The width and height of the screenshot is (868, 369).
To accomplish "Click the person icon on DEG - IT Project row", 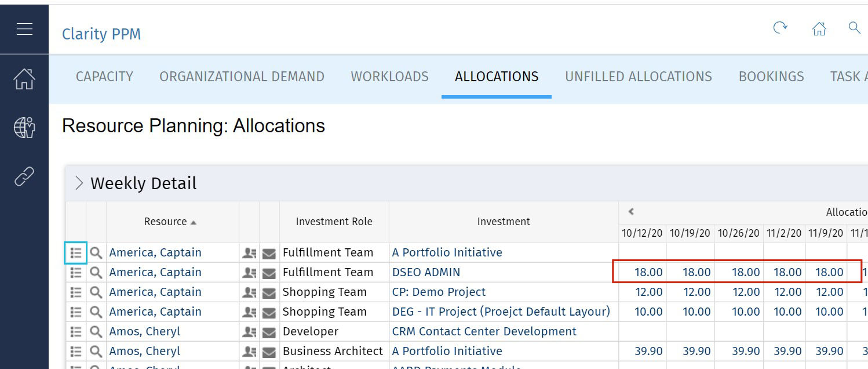I will click(x=249, y=312).
